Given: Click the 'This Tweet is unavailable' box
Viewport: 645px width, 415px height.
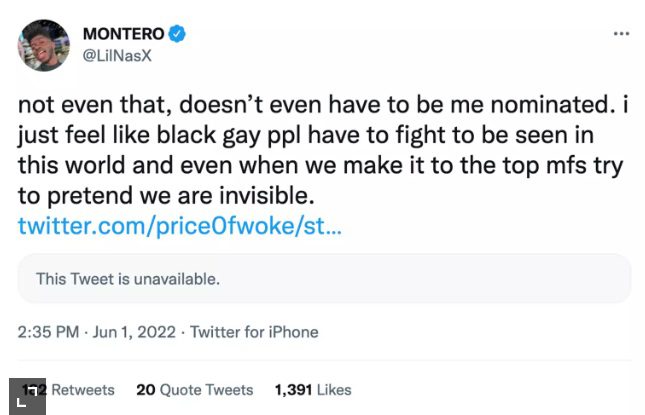Looking at the screenshot, I should click(324, 278).
